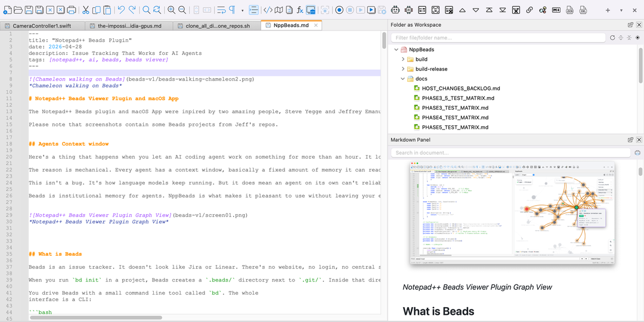Select the NppBeads.md tab
Screen dimensions: 644x322
pos(291,26)
